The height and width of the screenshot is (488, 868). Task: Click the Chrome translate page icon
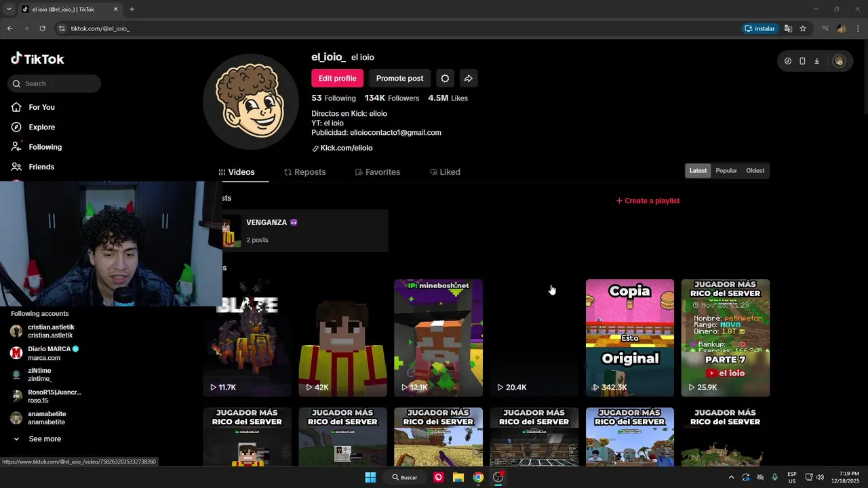pyautogui.click(x=788, y=28)
